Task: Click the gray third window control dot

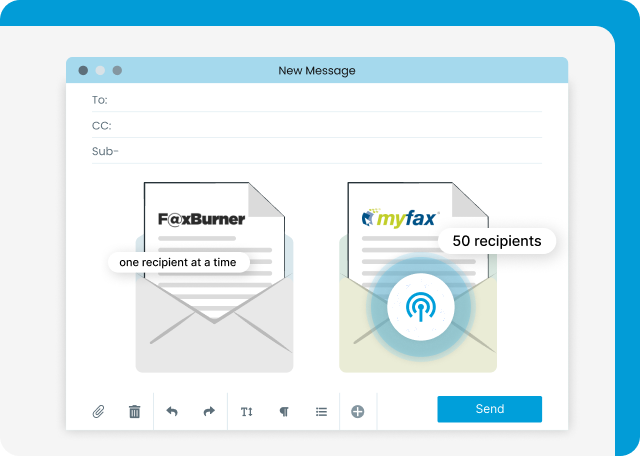Action: click(x=117, y=70)
